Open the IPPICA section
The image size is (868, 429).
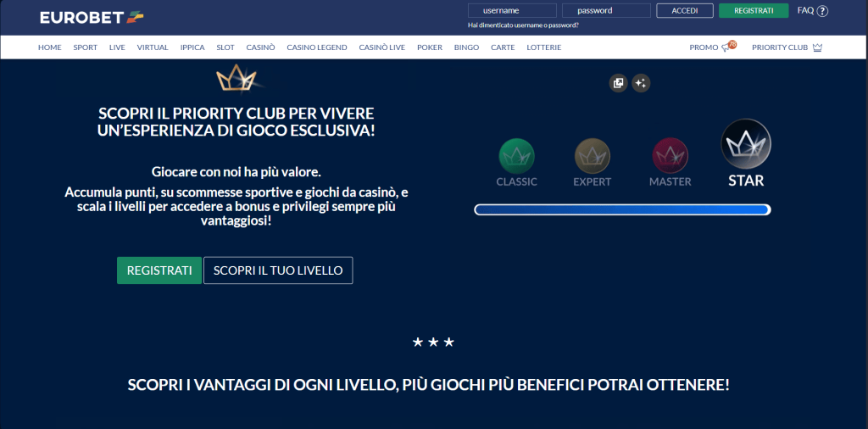tap(192, 47)
